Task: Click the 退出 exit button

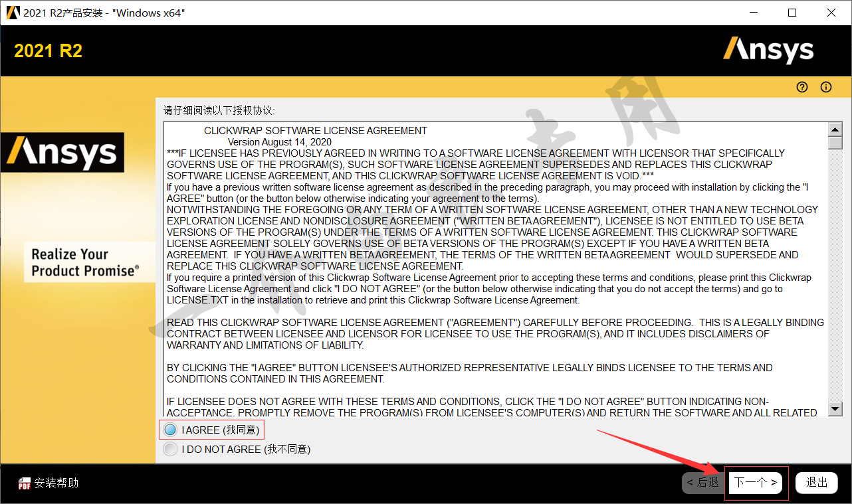Action: (817, 483)
